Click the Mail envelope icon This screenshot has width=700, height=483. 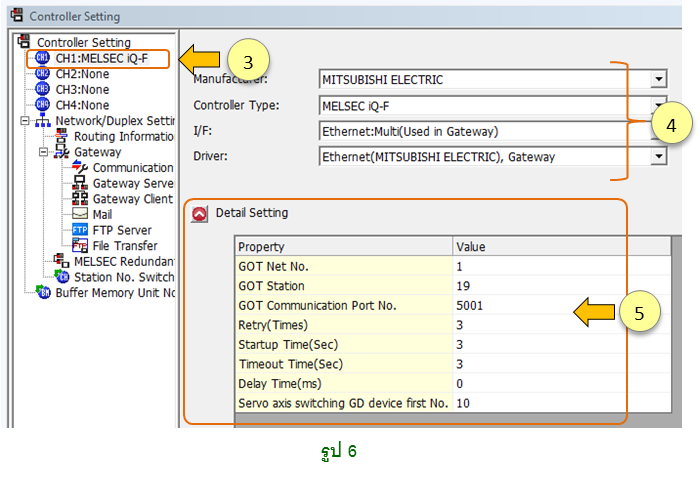[x=80, y=214]
